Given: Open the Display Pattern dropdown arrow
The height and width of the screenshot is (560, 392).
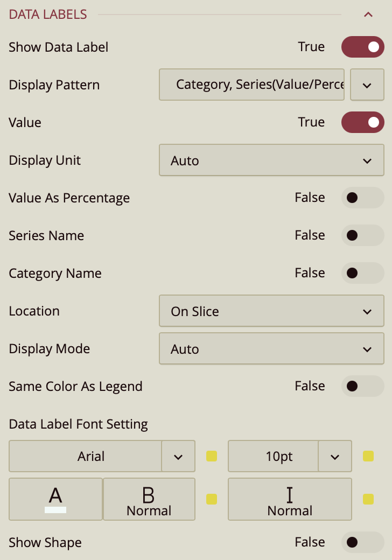Looking at the screenshot, I should [367, 85].
